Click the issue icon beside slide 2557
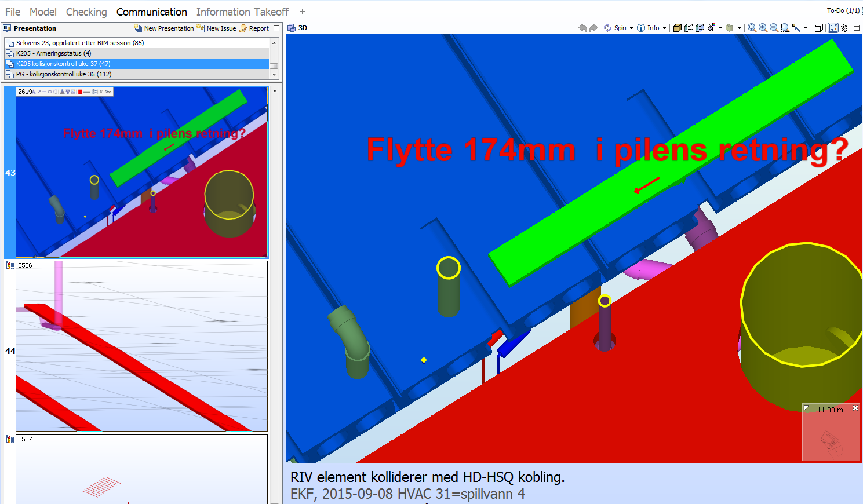The width and height of the screenshot is (863, 504). pos(10,439)
